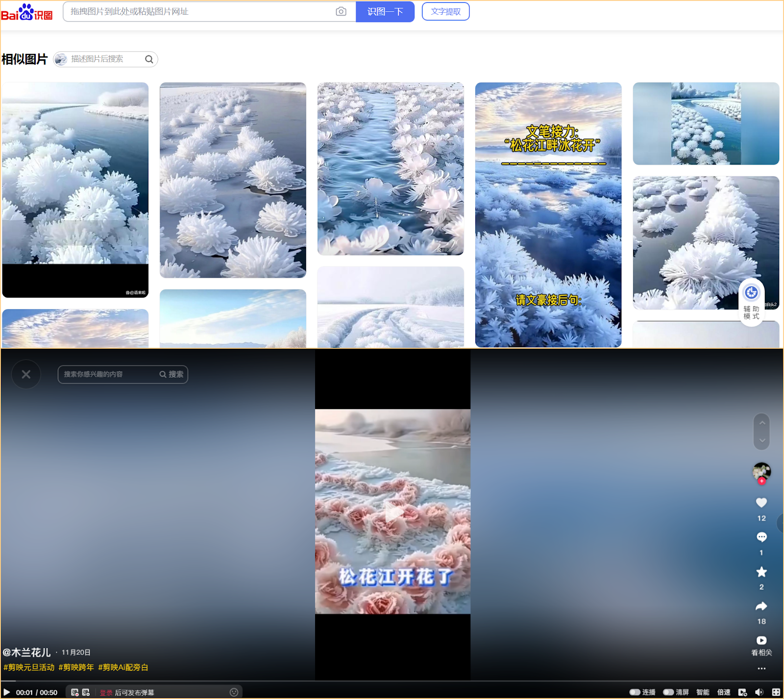This screenshot has width=784, height=699.
Task: Open comments via the speech bubble icon
Action: tap(761, 537)
